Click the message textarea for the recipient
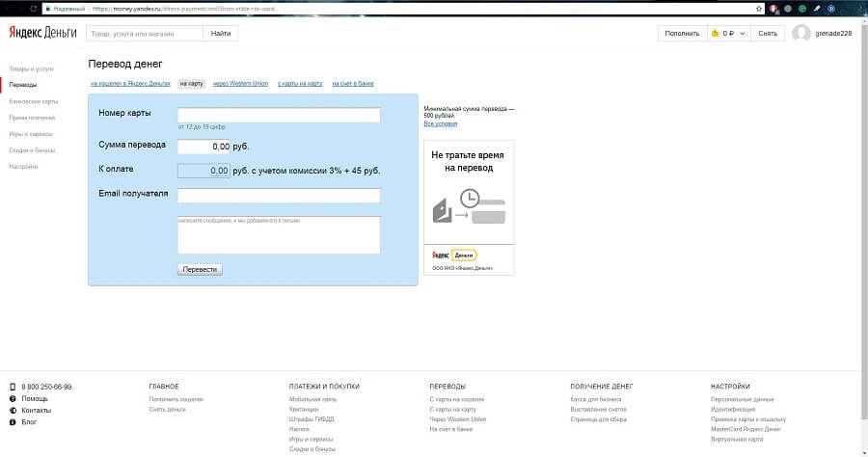The width and height of the screenshot is (868, 457). (279, 235)
